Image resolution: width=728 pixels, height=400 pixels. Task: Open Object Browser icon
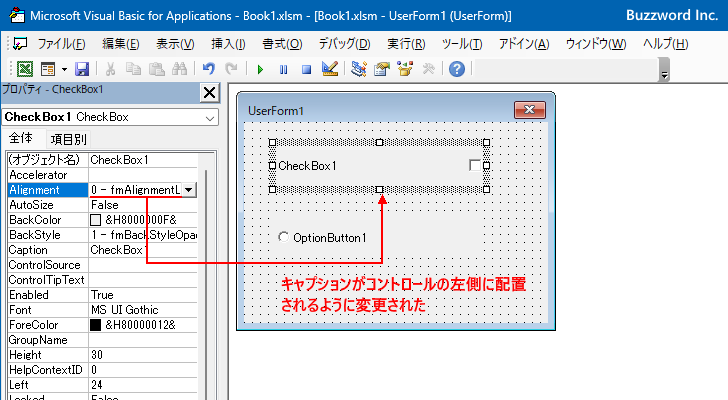pos(405,69)
